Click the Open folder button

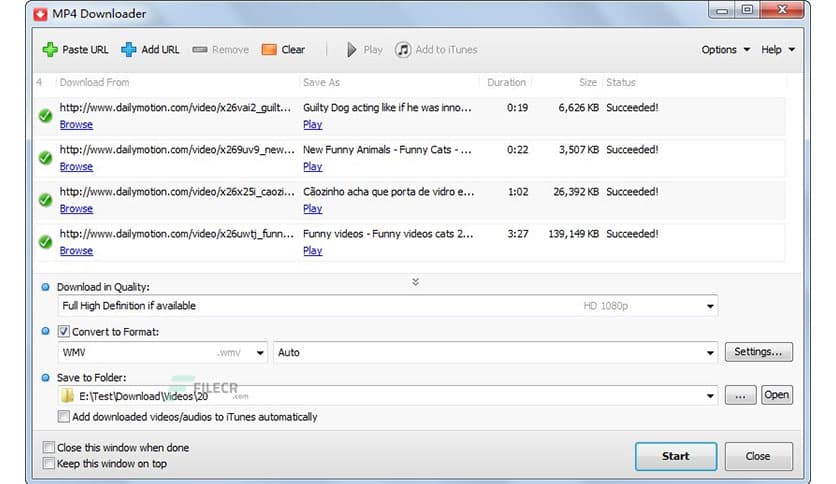click(777, 395)
